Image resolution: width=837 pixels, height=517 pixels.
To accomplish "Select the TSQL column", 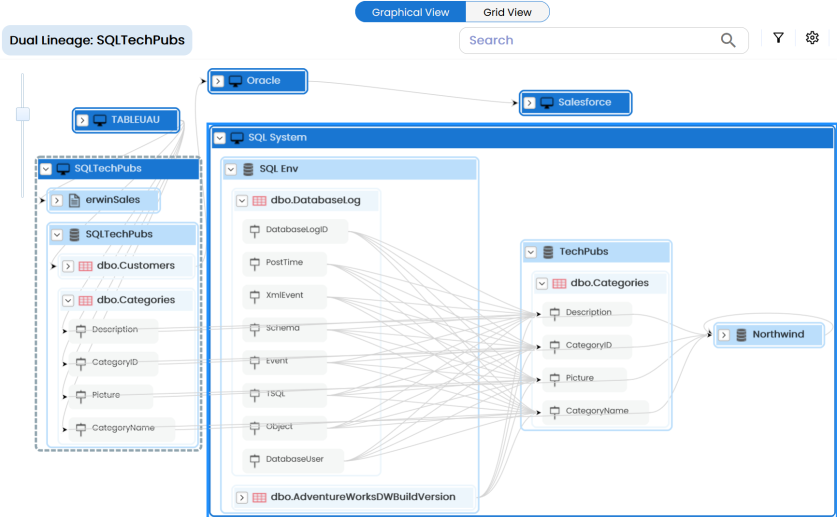I will (285, 394).
